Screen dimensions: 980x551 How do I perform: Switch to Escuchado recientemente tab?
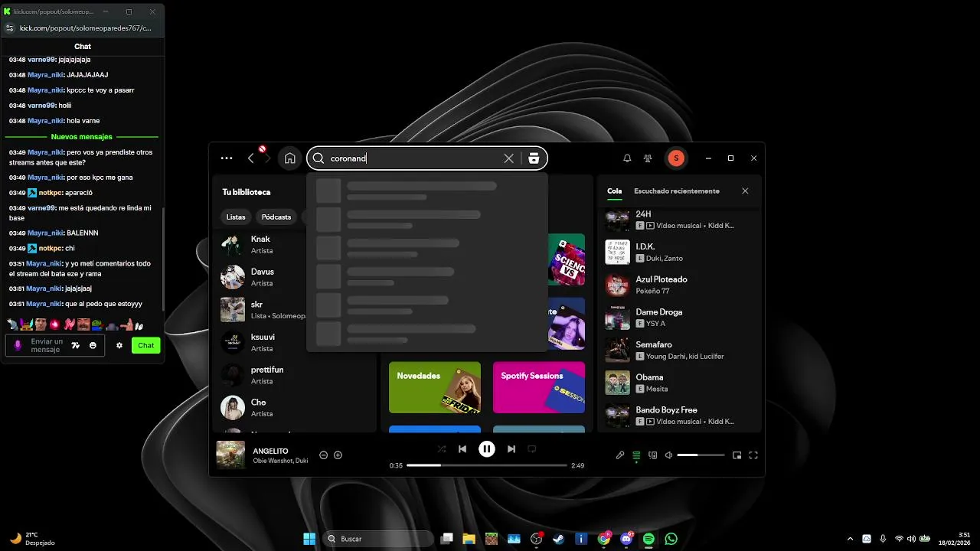point(677,191)
